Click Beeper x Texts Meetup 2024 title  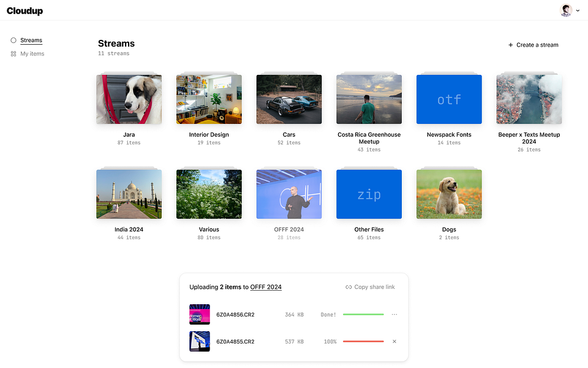coord(529,138)
